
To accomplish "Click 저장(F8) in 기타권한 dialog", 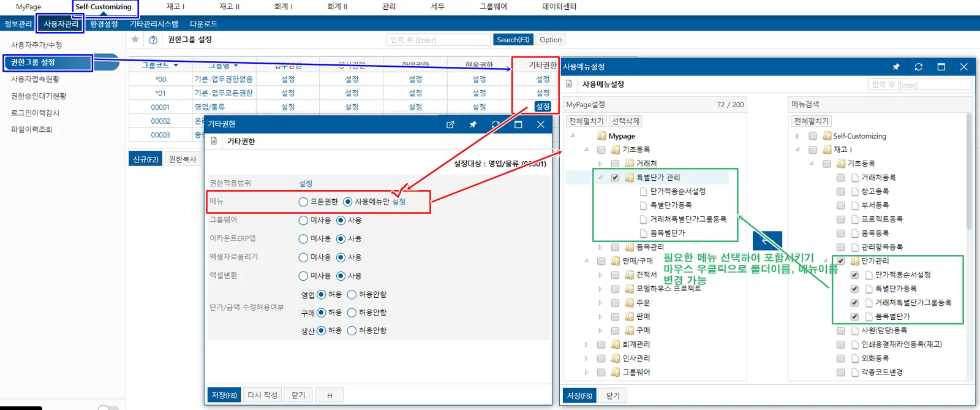I will [224, 395].
